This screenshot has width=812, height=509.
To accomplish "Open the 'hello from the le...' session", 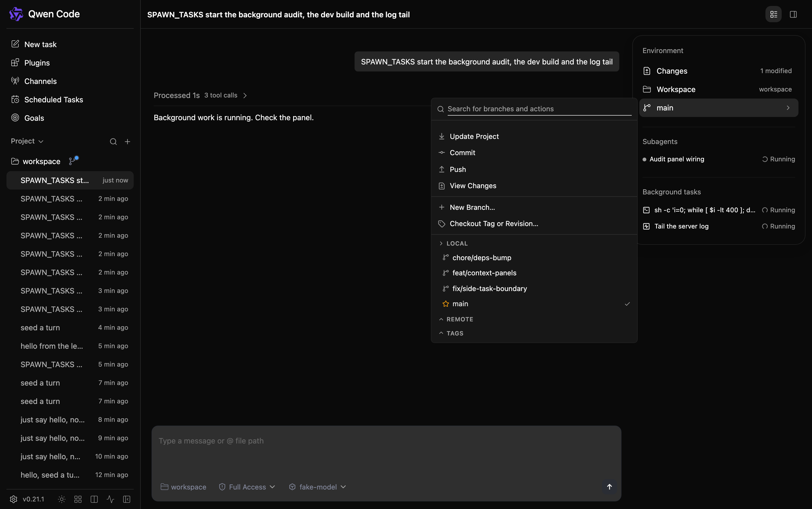I will point(70,346).
